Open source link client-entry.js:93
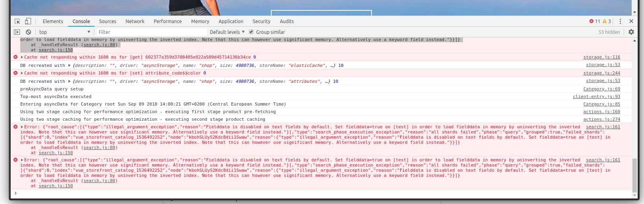Image resolution: width=644 pixels, height=204 pixels. tap(596, 96)
